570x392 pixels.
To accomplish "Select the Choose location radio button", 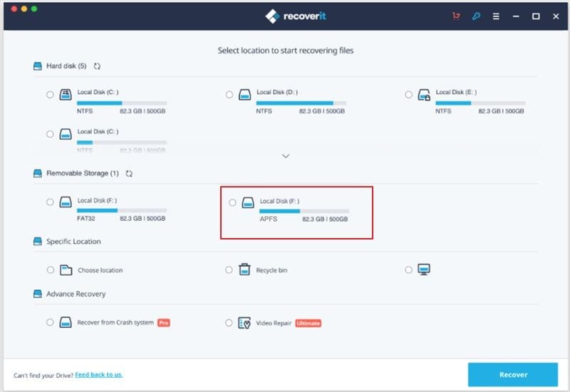I will point(51,270).
